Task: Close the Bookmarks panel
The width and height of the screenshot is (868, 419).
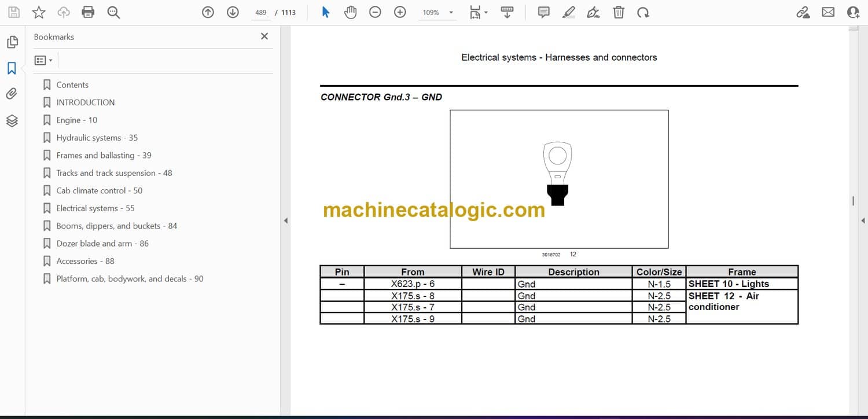Action: click(x=264, y=36)
